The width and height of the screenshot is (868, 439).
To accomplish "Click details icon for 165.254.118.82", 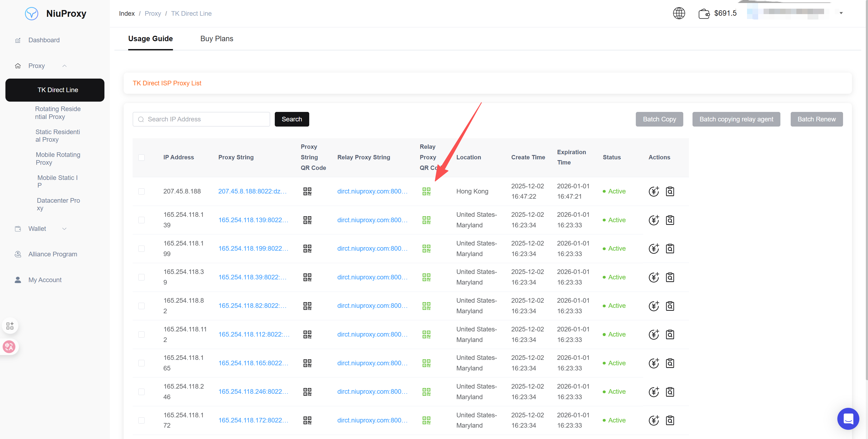I will point(670,306).
